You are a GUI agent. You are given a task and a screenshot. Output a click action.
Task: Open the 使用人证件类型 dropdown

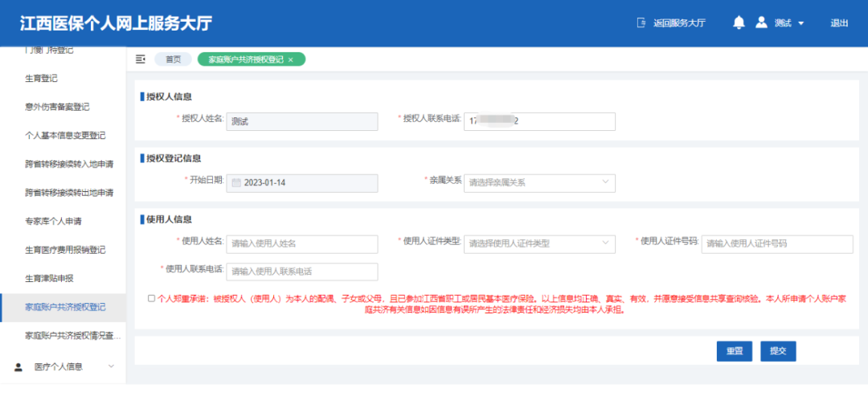[x=539, y=243]
